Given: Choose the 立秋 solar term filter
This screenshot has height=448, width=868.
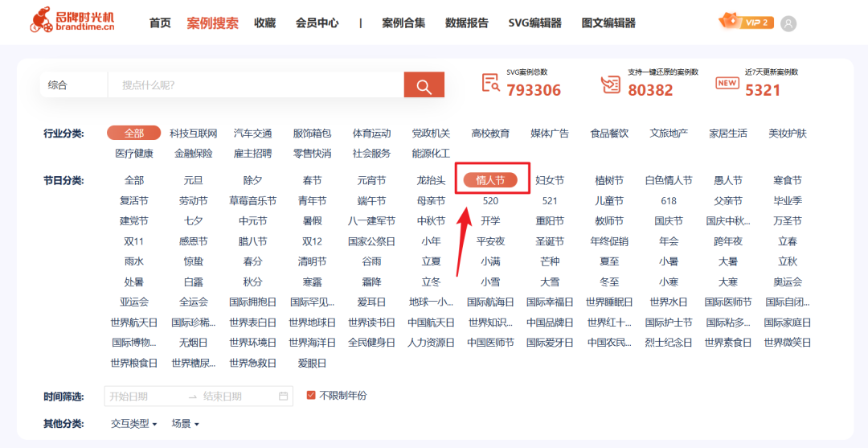Looking at the screenshot, I should pos(787,261).
